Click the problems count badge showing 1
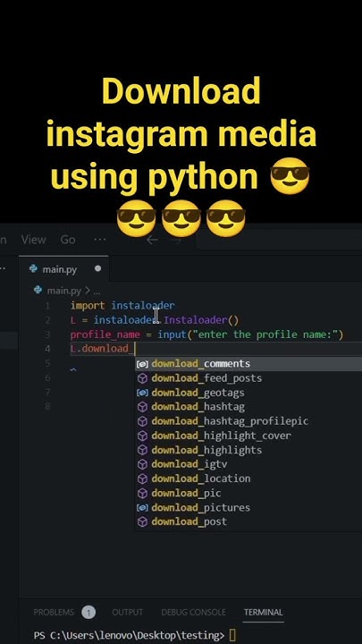The width and height of the screenshot is (362, 644). (x=88, y=613)
